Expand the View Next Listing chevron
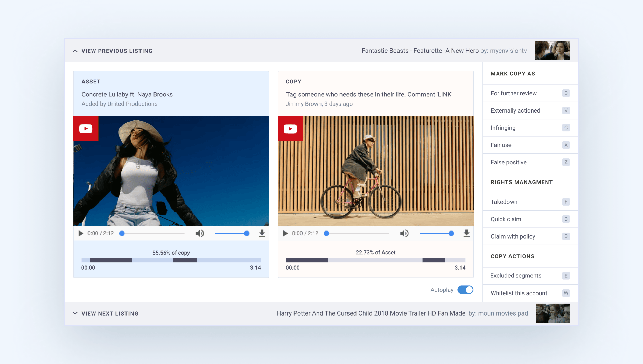The height and width of the screenshot is (364, 643). (75, 313)
